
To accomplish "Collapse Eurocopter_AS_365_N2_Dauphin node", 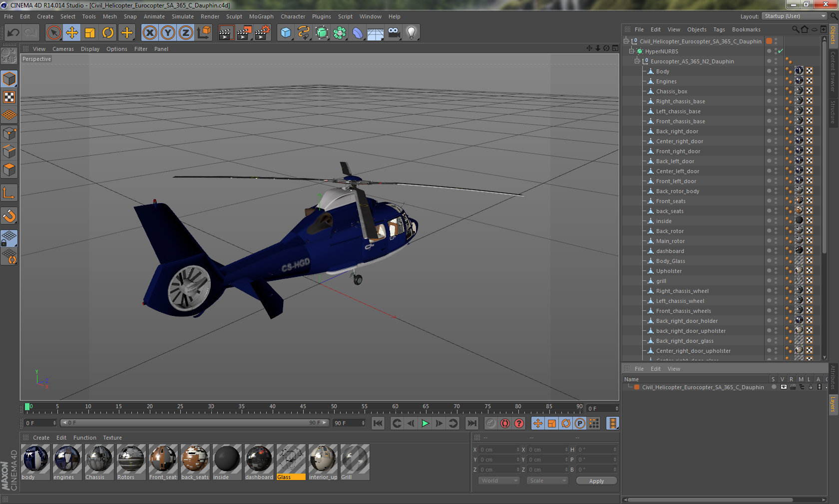I will 637,61.
